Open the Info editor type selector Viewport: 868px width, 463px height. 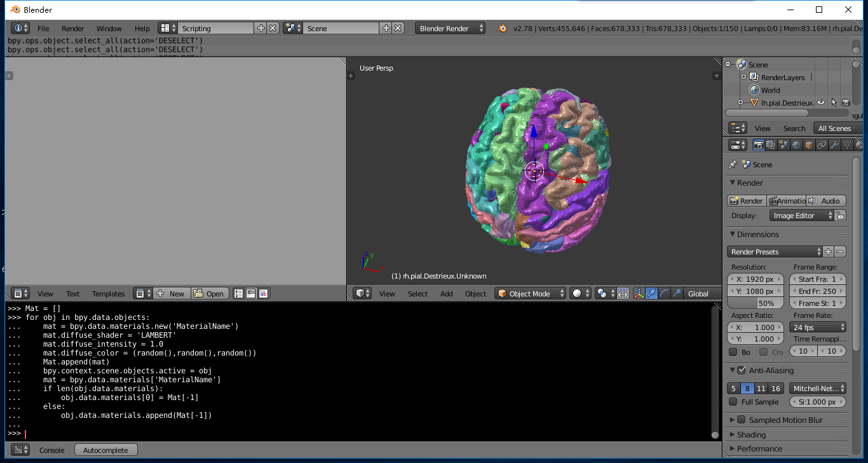(20, 28)
